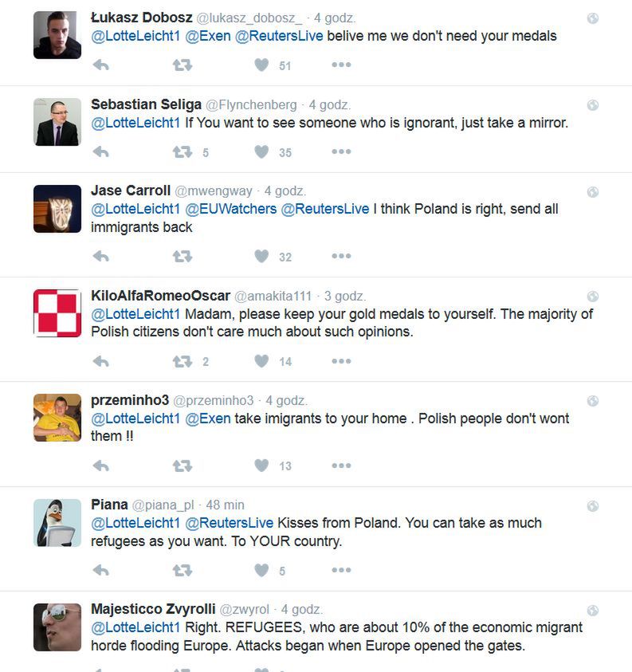Open @EUWatchers mention link

pyautogui.click(x=231, y=209)
